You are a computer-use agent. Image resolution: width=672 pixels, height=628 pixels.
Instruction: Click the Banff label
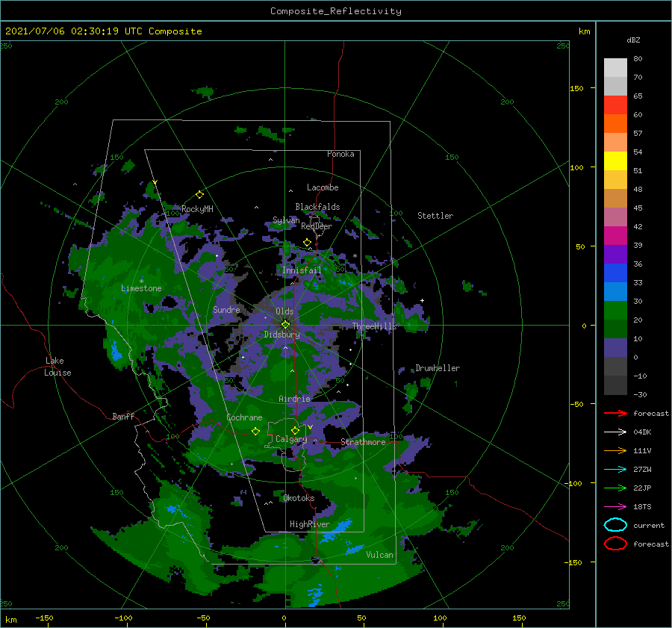(x=123, y=417)
